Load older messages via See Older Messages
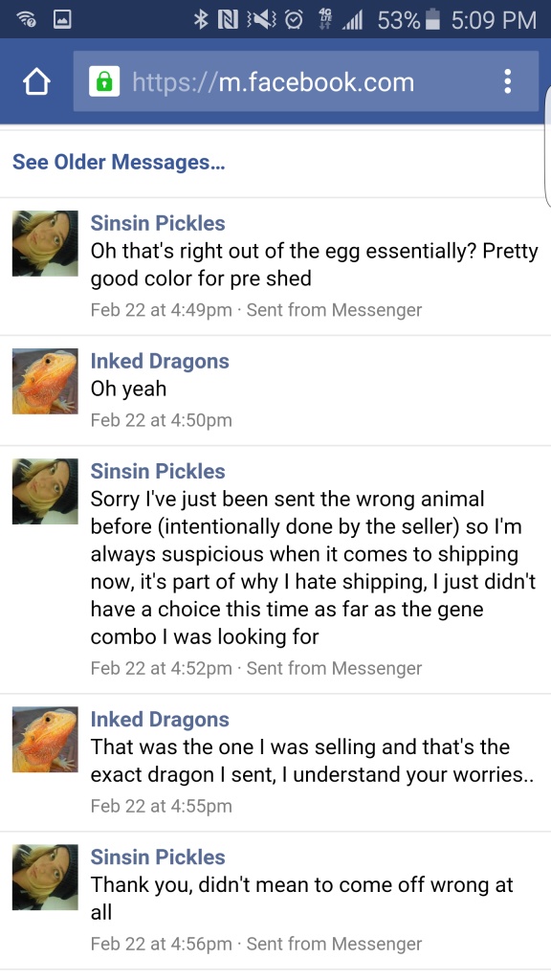The width and height of the screenshot is (551, 980). coord(119,163)
